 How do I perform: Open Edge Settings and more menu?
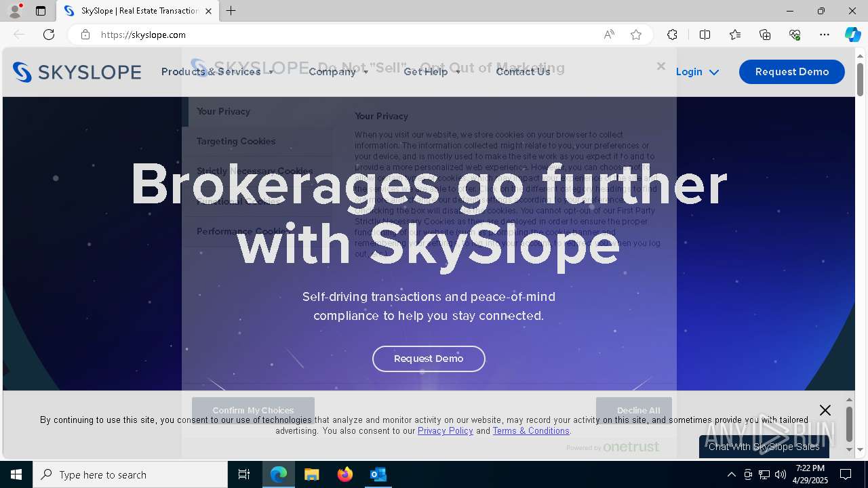[825, 35]
